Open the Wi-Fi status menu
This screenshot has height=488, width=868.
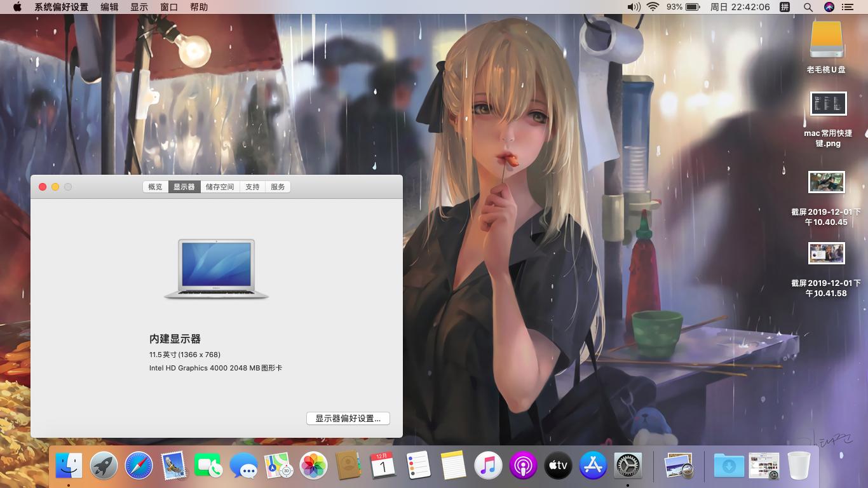[x=653, y=7]
